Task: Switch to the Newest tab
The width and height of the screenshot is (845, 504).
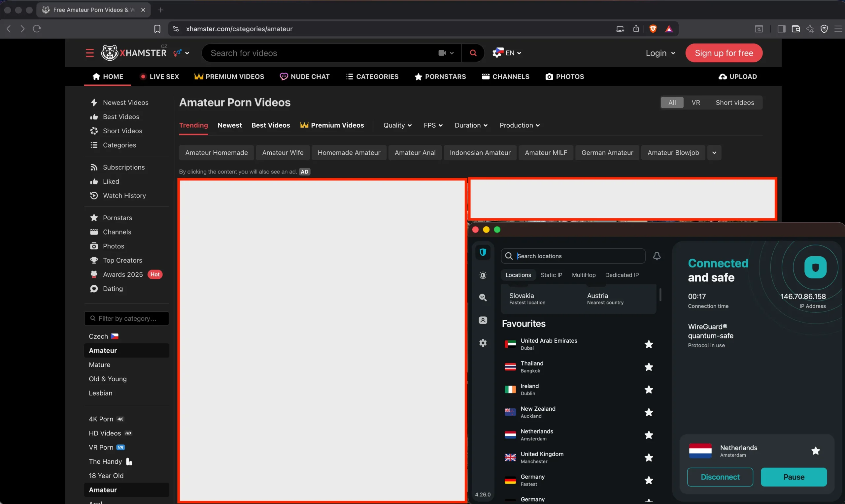Action: point(230,125)
